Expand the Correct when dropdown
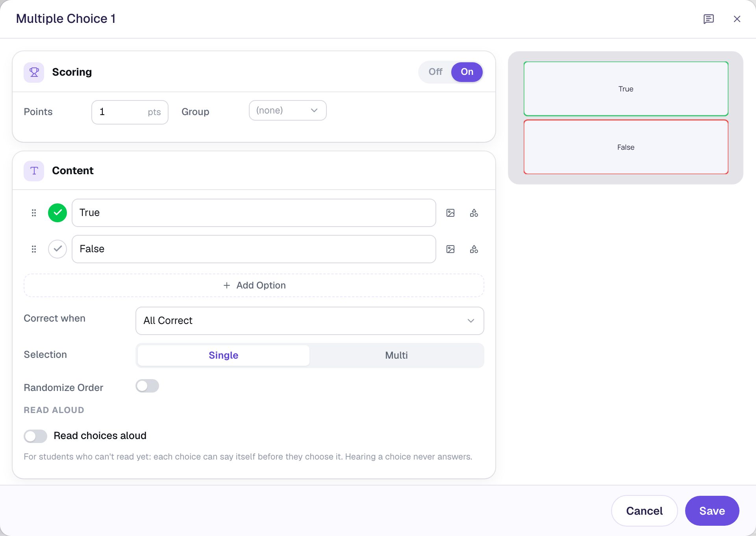 point(309,321)
